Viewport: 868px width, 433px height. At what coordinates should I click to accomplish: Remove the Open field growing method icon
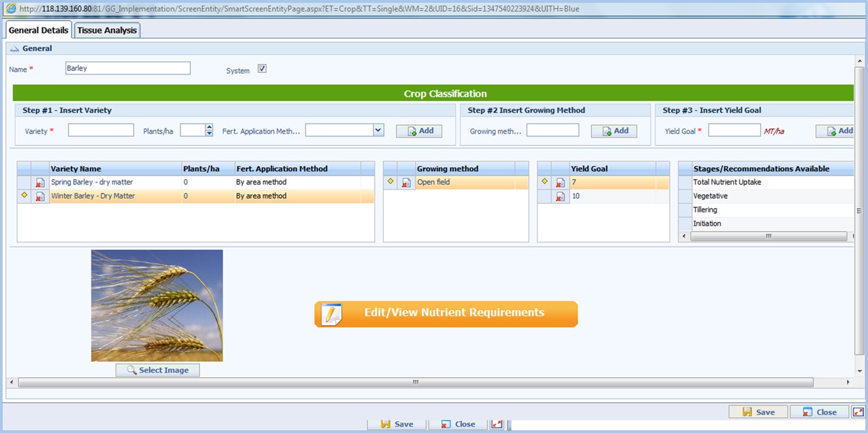(x=406, y=182)
